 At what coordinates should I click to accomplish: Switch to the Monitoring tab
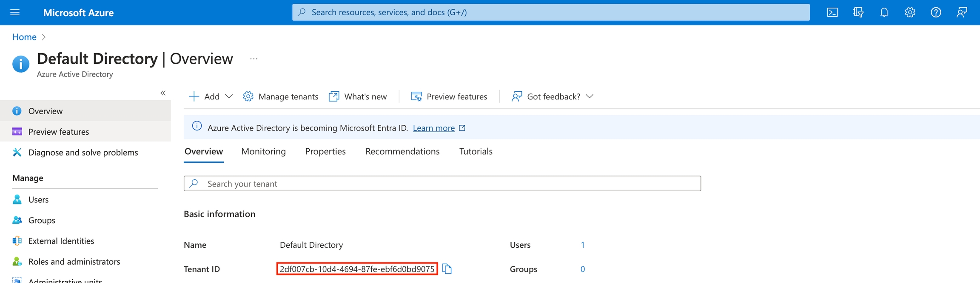point(263,151)
